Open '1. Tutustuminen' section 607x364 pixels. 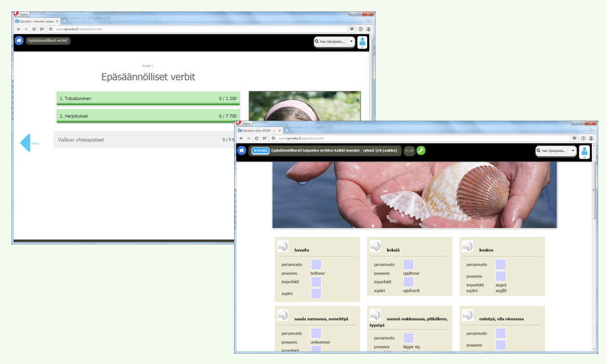point(148,98)
